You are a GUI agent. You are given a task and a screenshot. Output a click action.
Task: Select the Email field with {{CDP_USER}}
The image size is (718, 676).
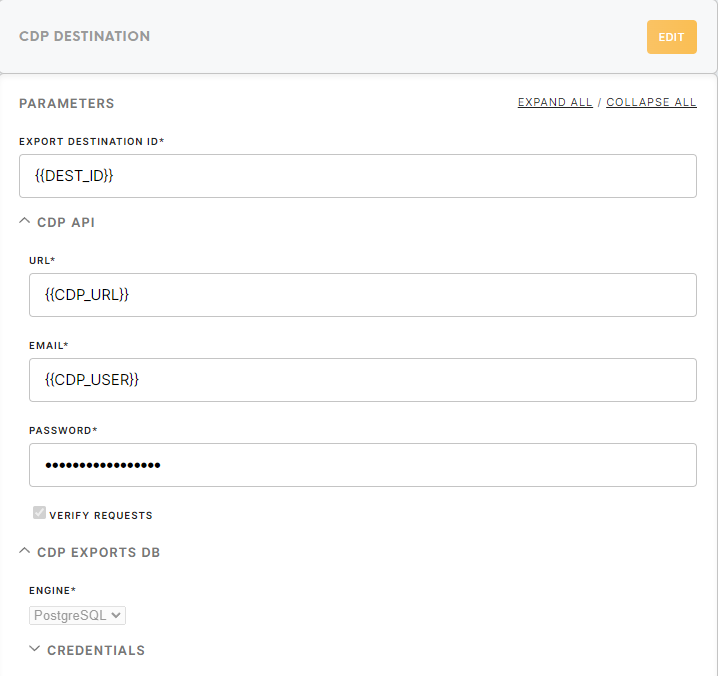(363, 380)
